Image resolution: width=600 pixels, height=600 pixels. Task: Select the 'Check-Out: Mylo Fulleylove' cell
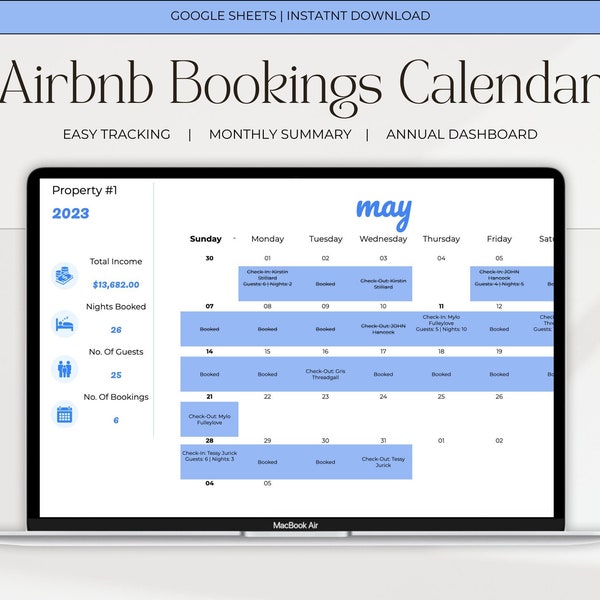coord(209,419)
